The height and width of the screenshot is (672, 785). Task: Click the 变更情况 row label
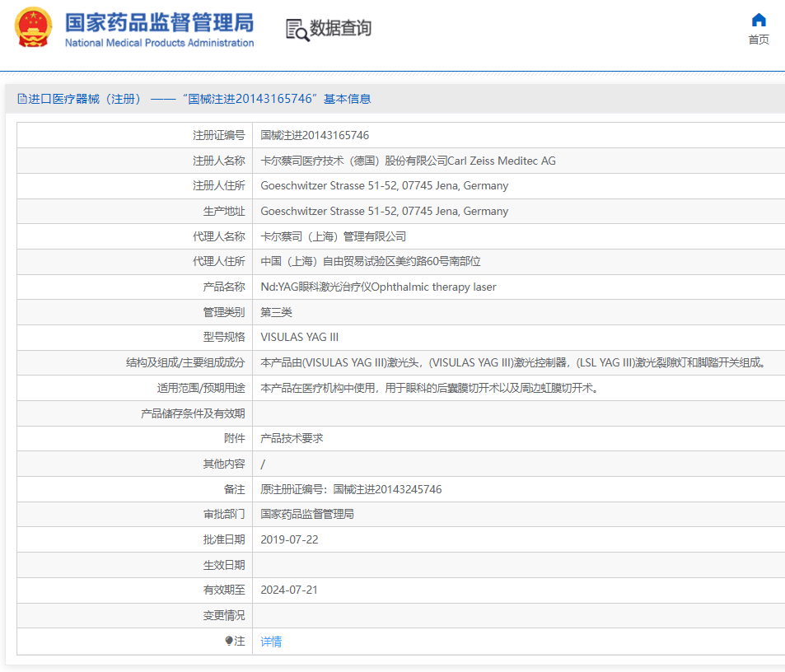click(224, 615)
